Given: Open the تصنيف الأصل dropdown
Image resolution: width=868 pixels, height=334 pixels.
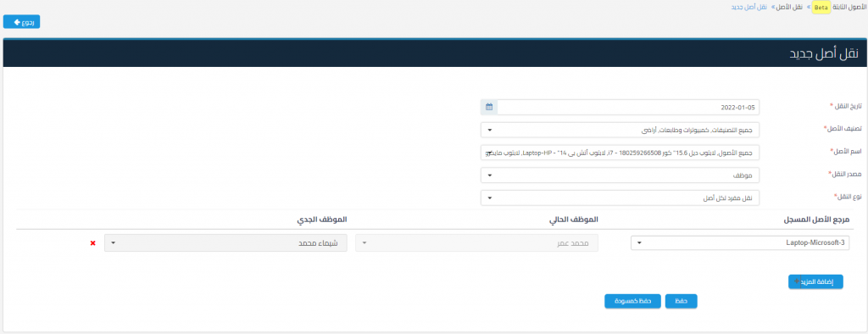Looking at the screenshot, I should [620, 131].
